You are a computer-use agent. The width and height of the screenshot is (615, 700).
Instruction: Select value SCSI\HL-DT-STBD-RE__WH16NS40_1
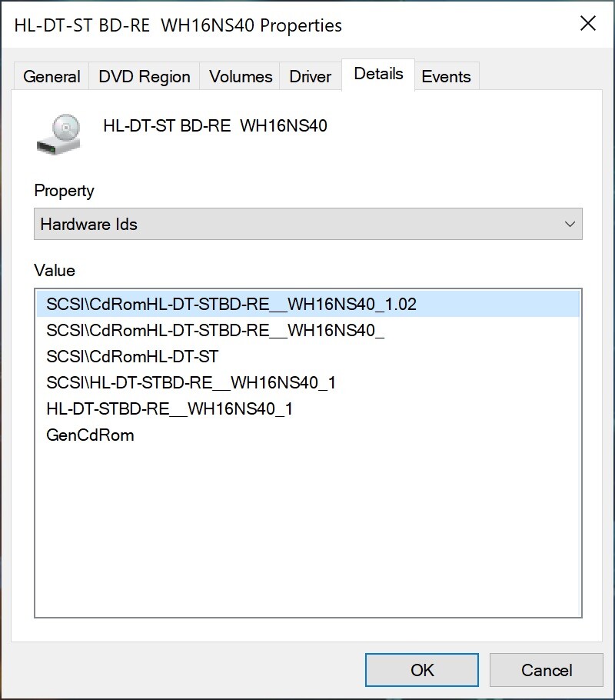(x=308, y=382)
